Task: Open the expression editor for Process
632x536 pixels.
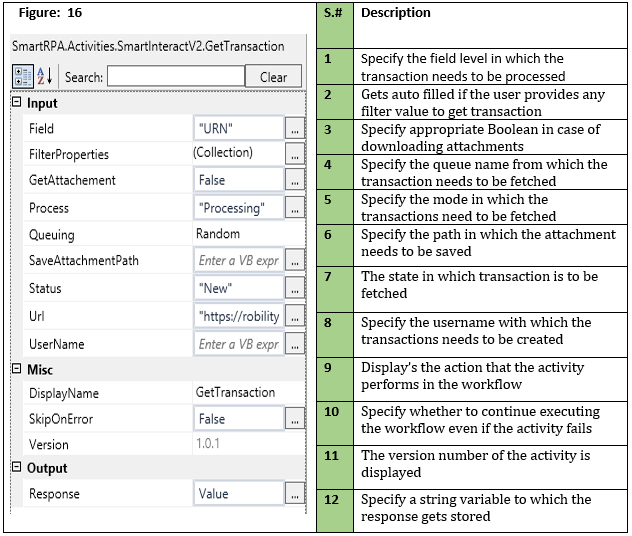Action: (294, 208)
